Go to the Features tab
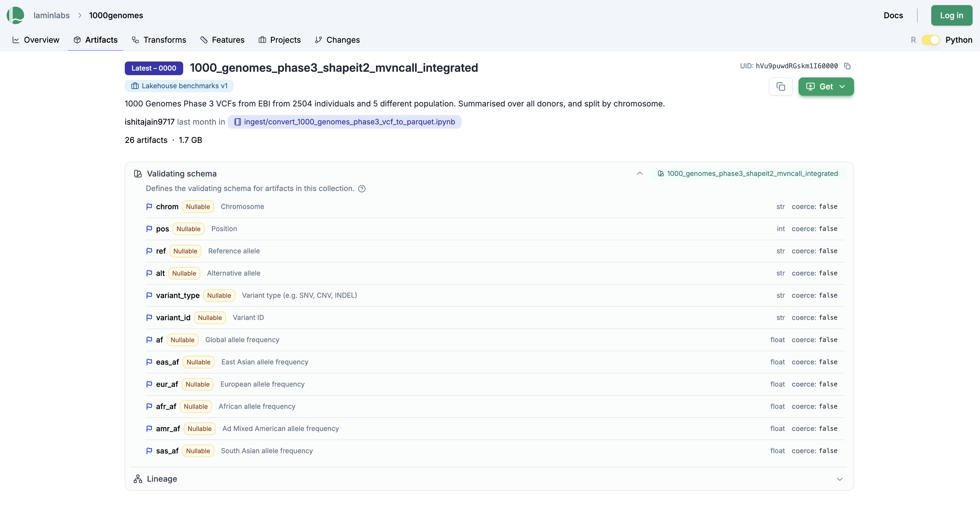 pos(222,40)
